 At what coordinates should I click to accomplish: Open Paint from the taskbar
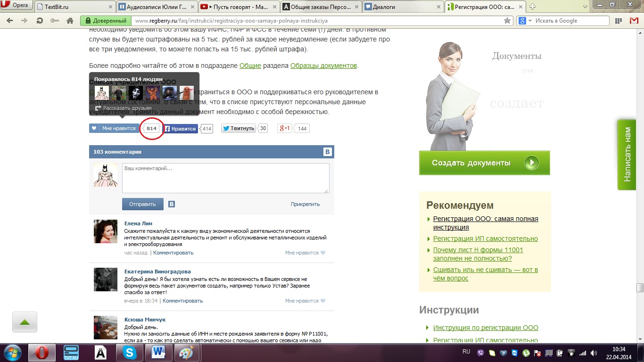(188, 353)
